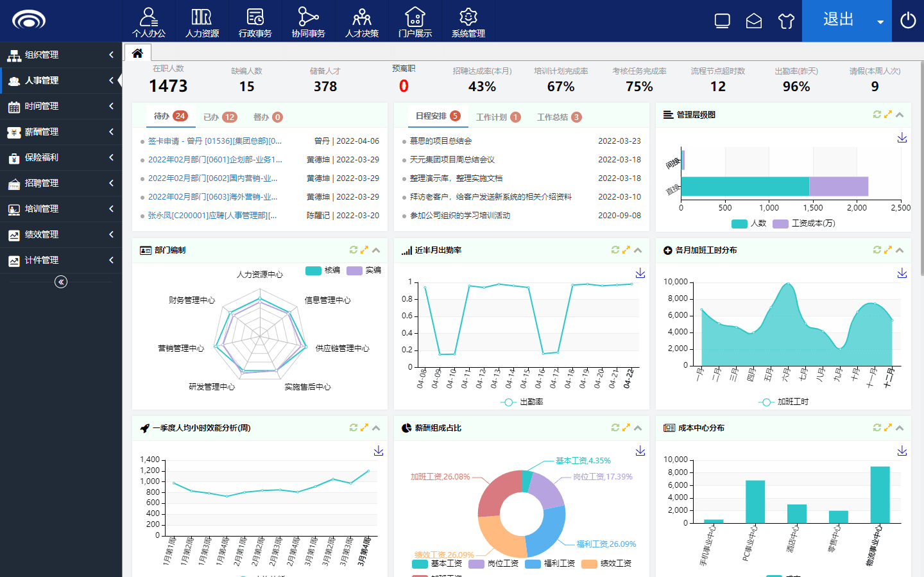
Task: Click the home tab icon
Action: click(x=137, y=53)
